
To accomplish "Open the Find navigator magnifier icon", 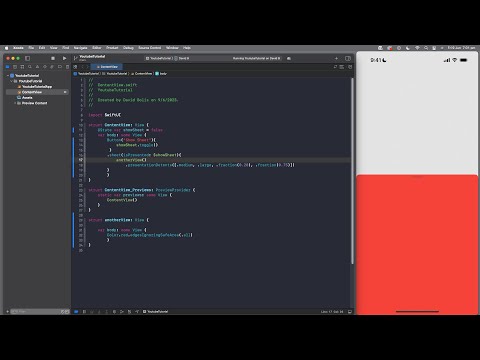I will click(x=30, y=67).
